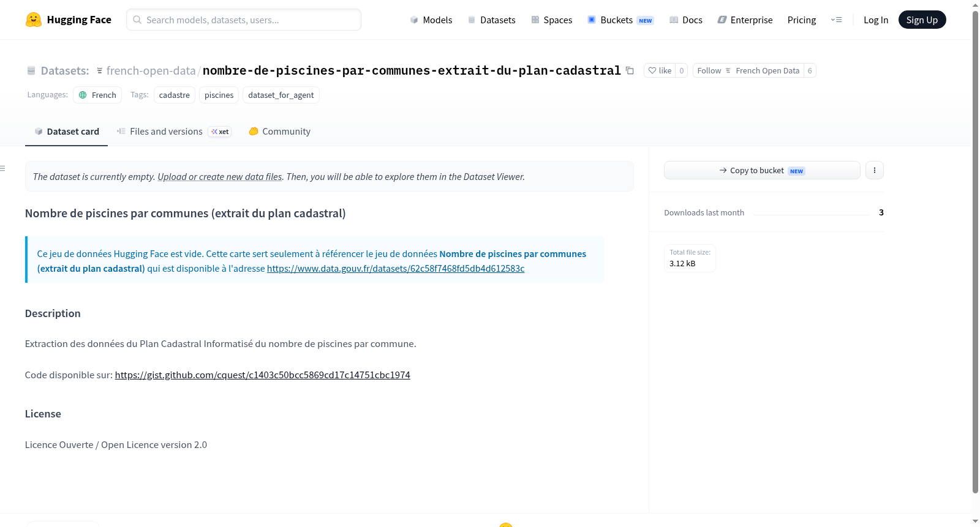Click the search magnifier icon
Image resolution: width=980 pixels, height=527 pixels.
(x=137, y=20)
